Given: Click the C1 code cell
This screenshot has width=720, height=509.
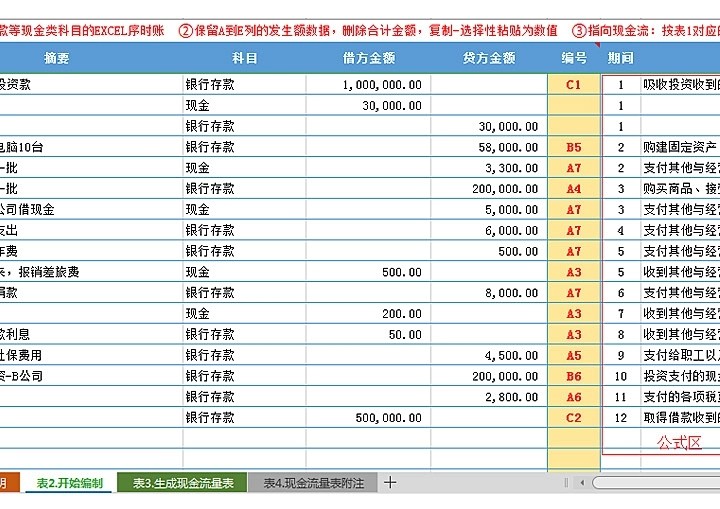Looking at the screenshot, I should point(574,85).
